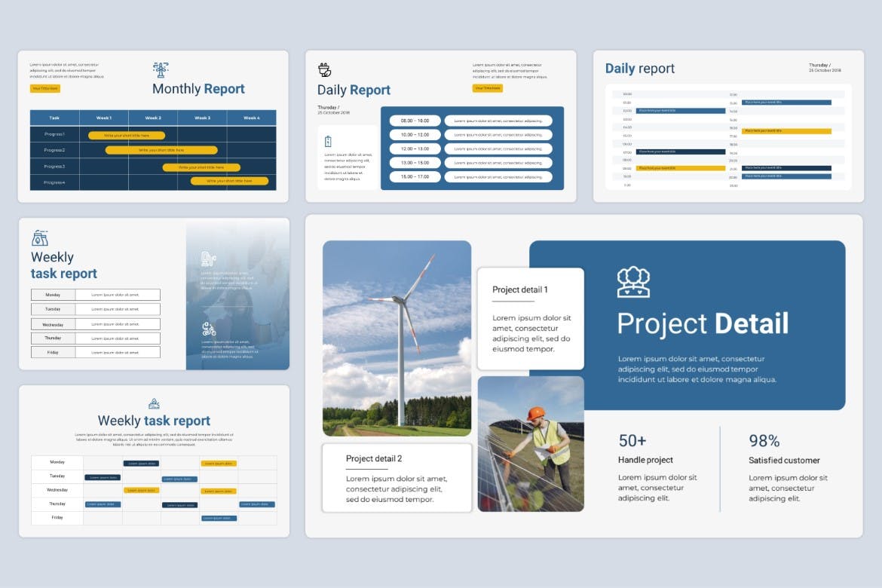882x588 pixels.
Task: Click the trees icon above Project Detail
Action: [x=633, y=282]
